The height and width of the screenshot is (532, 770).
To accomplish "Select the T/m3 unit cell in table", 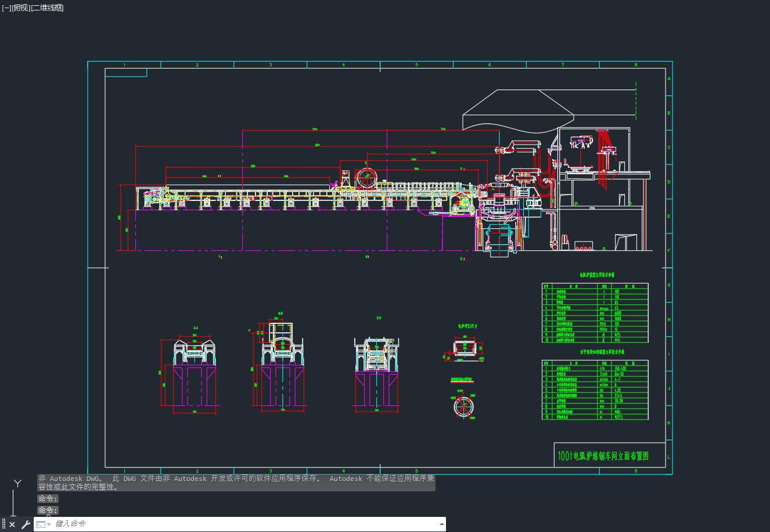I will tap(603, 374).
